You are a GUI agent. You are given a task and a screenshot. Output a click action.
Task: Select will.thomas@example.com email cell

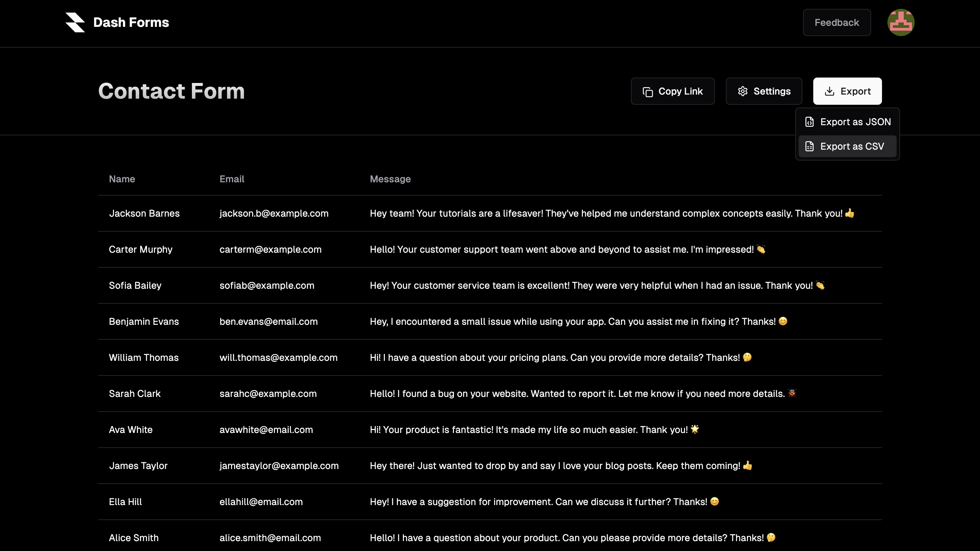click(x=278, y=358)
